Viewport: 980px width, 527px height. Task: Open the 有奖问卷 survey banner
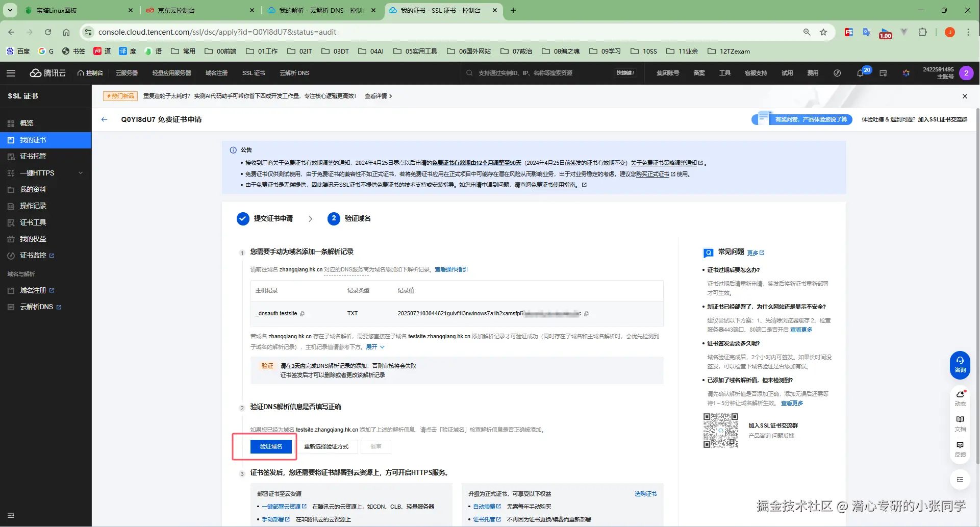click(x=802, y=119)
